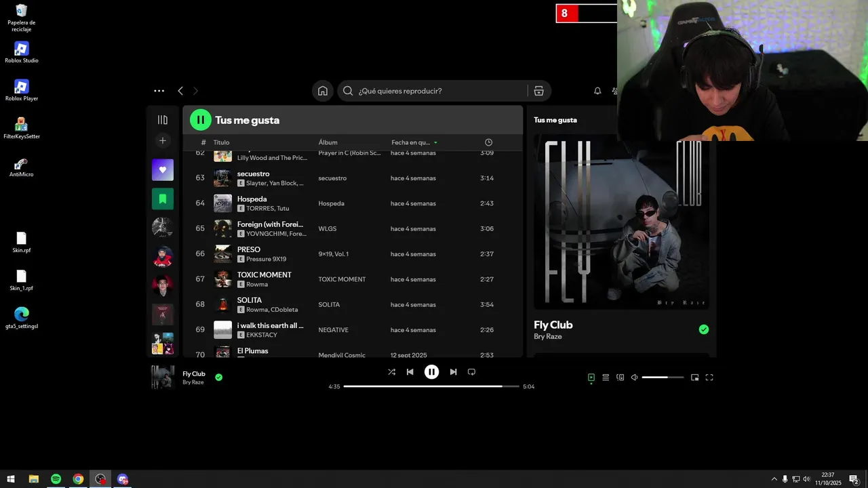Open Discord from taskbar
Screen dimensions: 868x488
(x=123, y=479)
